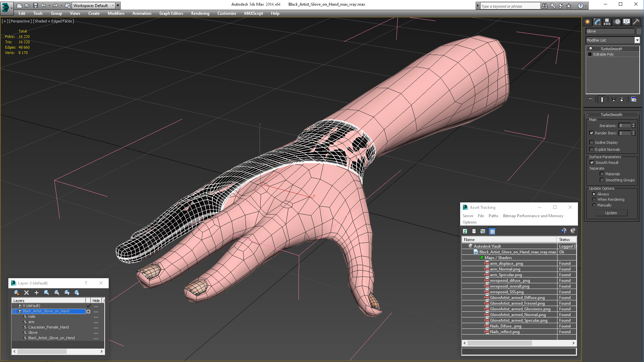
Task: Click Freeze All Layers snowflake icon
Action: (x=77, y=293)
